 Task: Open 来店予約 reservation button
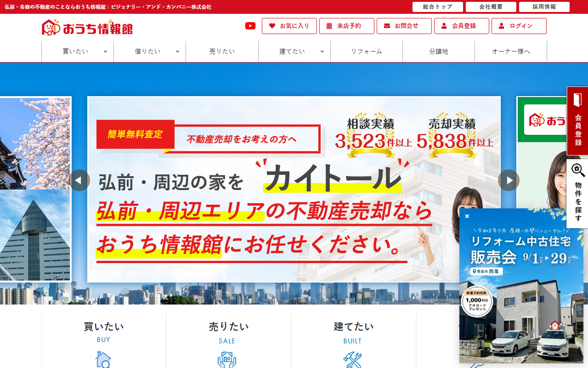347,26
